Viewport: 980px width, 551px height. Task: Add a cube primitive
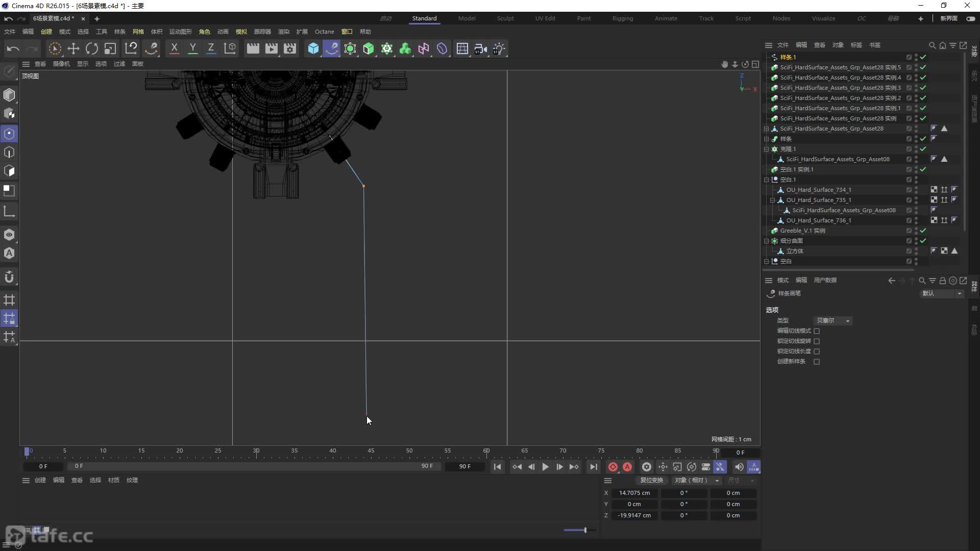coord(313,49)
